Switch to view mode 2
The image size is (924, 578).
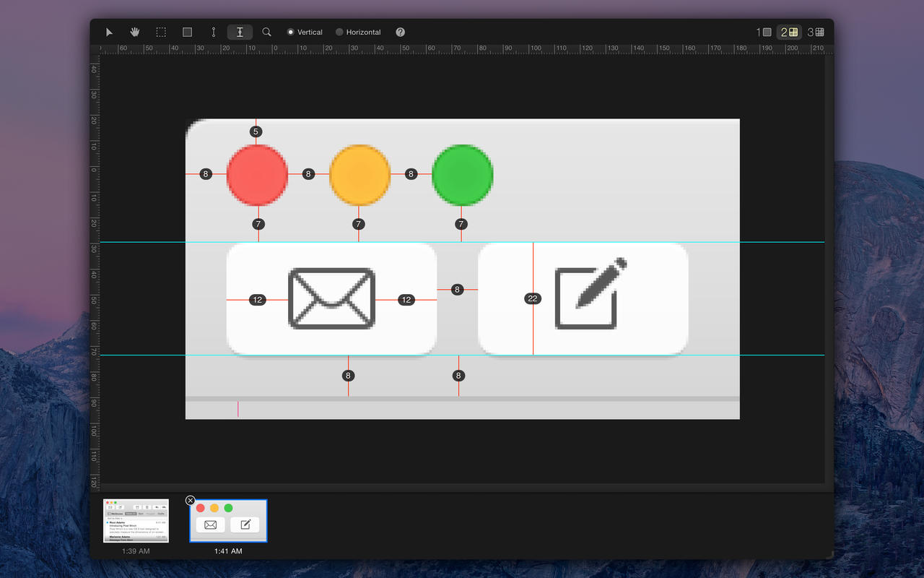point(789,32)
